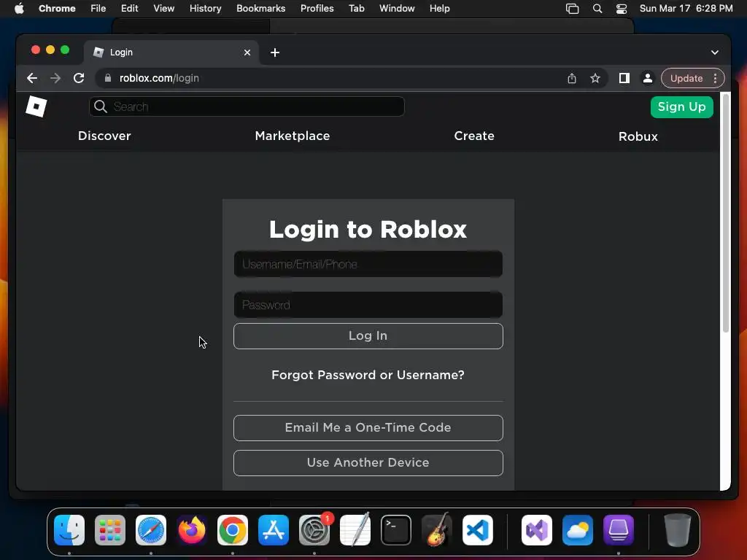Screen dimensions: 747x560
Task: Click the Log In button
Action: point(368,335)
